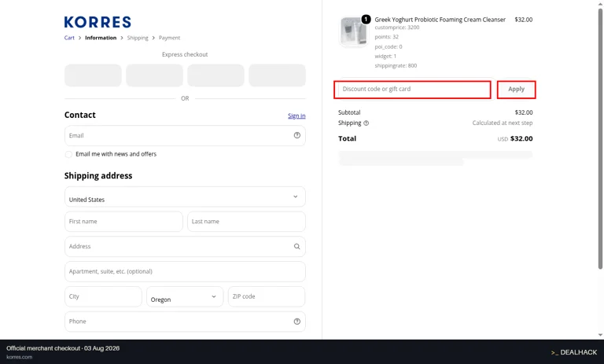Click the item quantity badge on product image
Viewport: 604px width, 364px height.
(x=366, y=19)
